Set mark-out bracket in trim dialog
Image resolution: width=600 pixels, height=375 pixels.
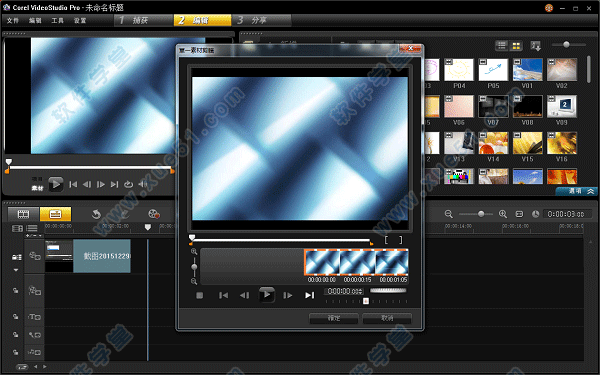coord(400,240)
